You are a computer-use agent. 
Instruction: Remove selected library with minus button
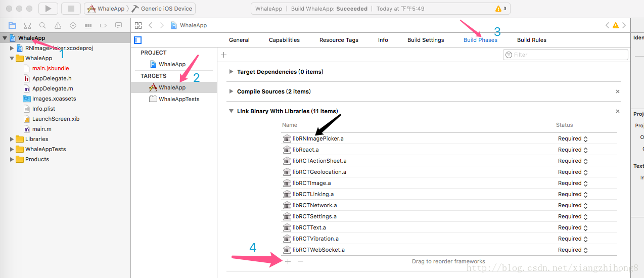(x=300, y=261)
